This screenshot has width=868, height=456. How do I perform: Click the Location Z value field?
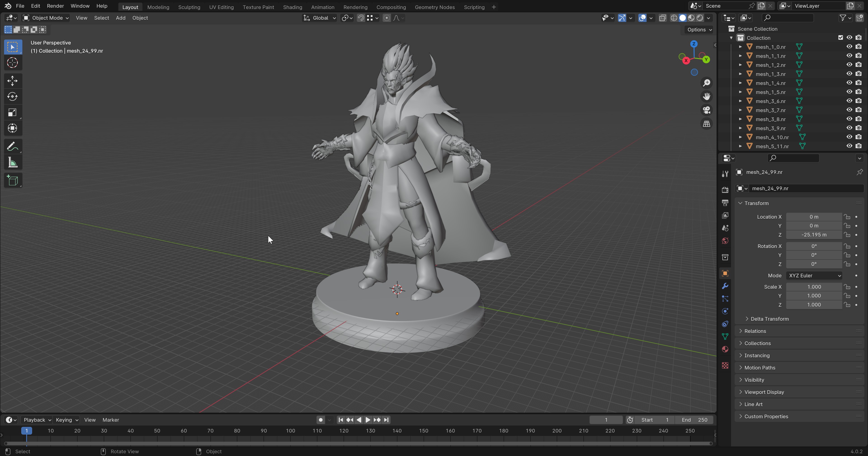coord(814,235)
